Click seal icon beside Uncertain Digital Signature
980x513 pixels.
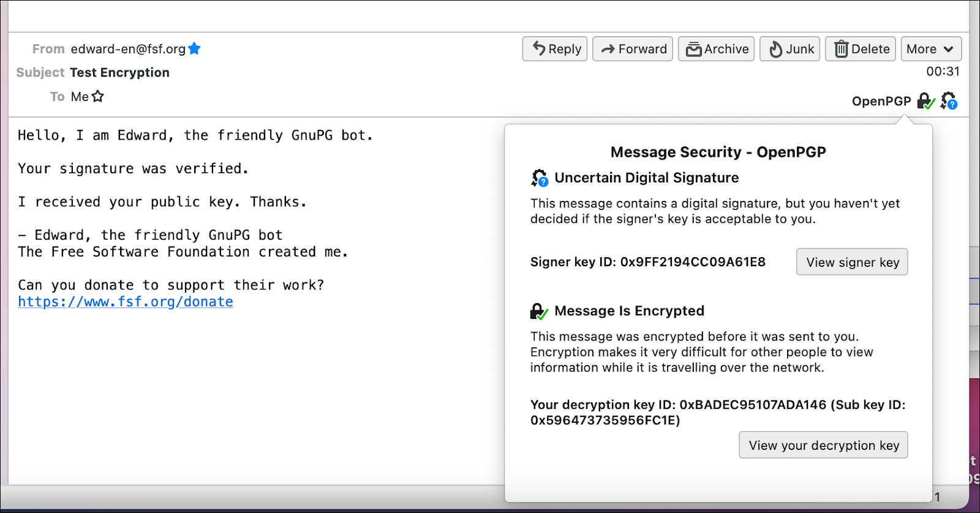click(540, 178)
